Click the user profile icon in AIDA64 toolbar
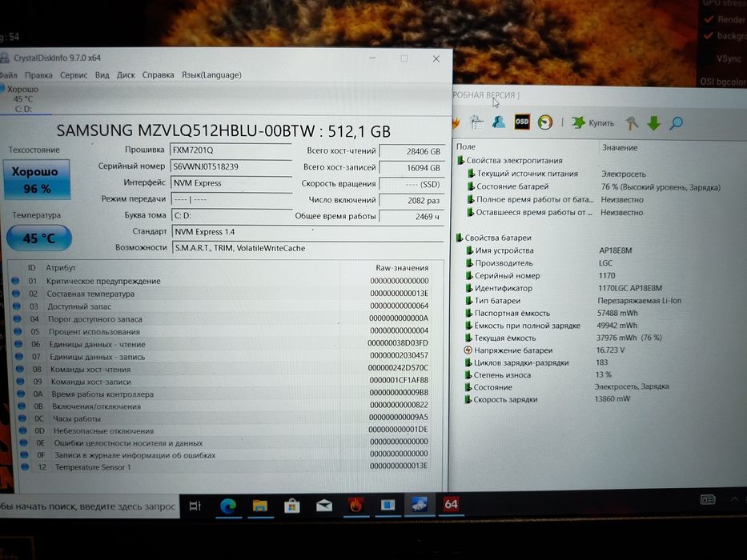 pyautogui.click(x=499, y=122)
